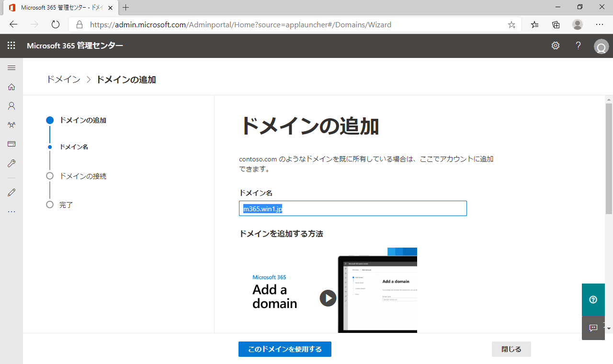Expand the navigation hamburger menu

pos(11,68)
